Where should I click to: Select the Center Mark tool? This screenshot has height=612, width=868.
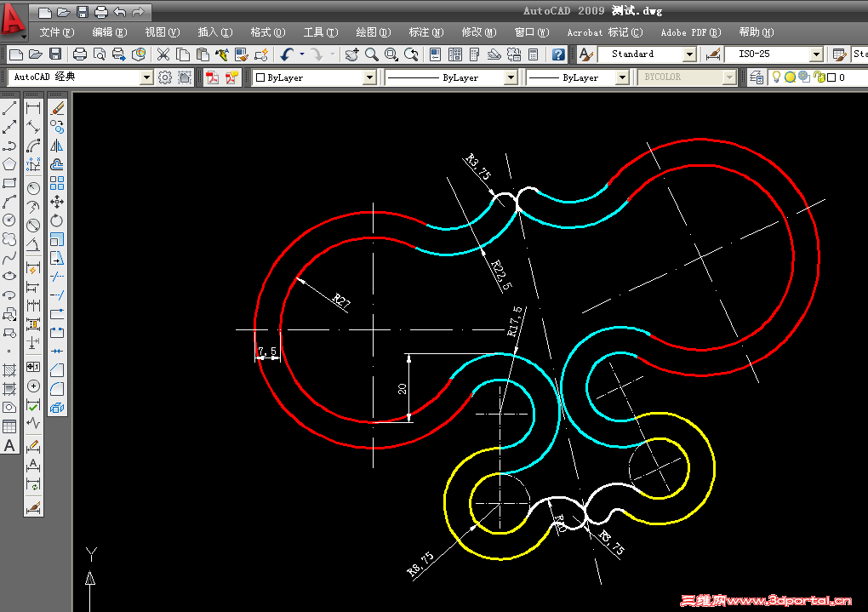pos(33,386)
